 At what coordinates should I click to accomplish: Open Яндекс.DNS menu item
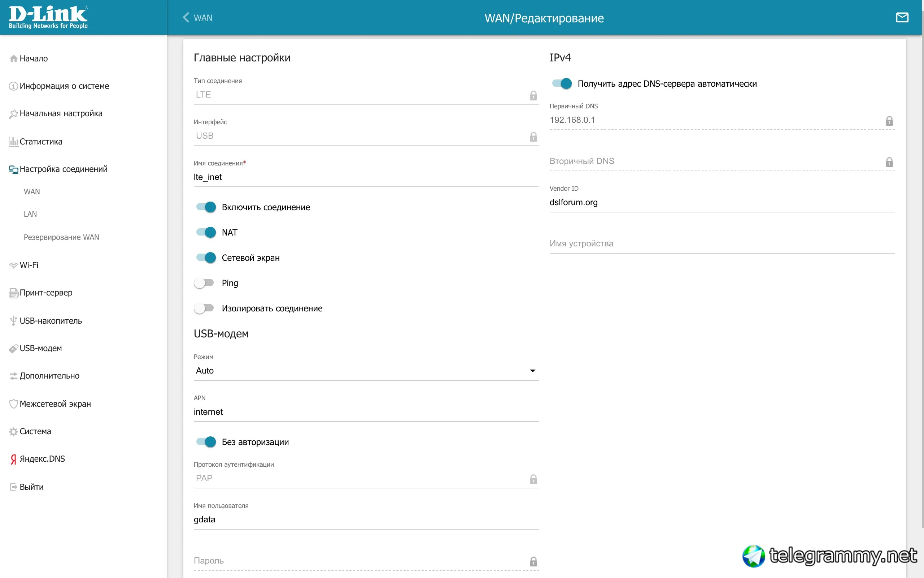tap(42, 459)
